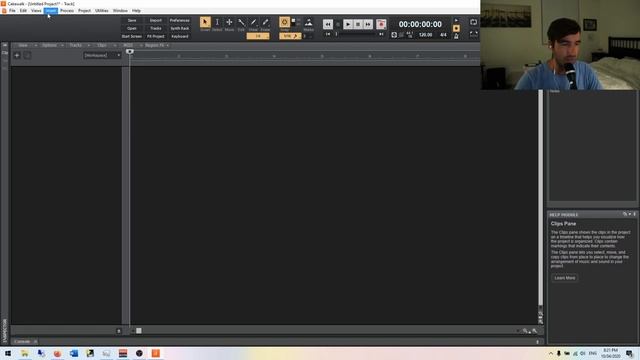Activate the Move tool
Viewport: 640px width, 360px height.
(x=229, y=22)
